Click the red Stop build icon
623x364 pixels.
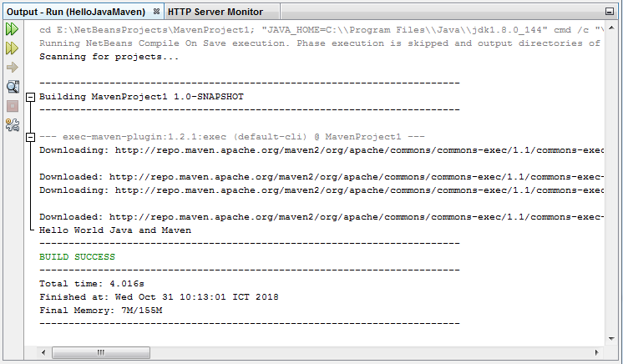[13, 106]
